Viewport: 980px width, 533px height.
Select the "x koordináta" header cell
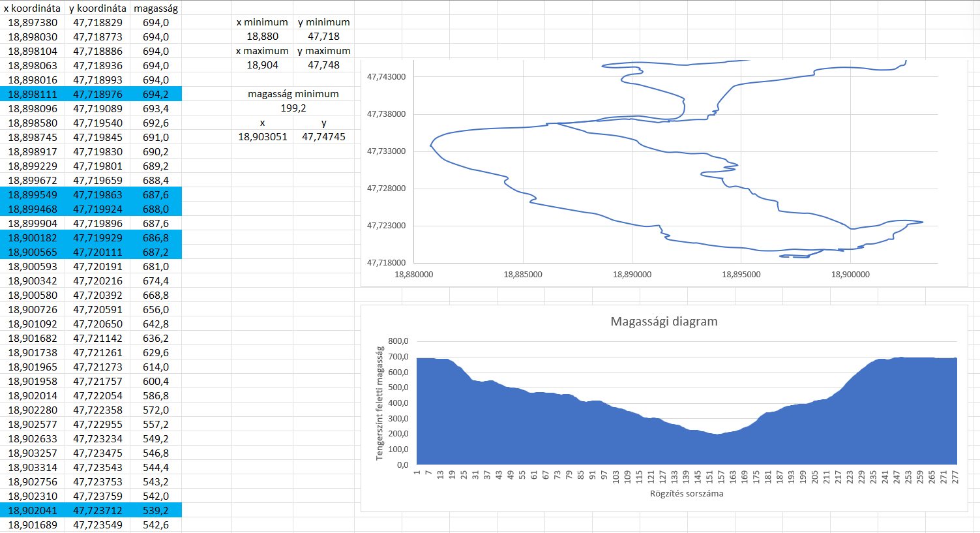pyautogui.click(x=32, y=8)
